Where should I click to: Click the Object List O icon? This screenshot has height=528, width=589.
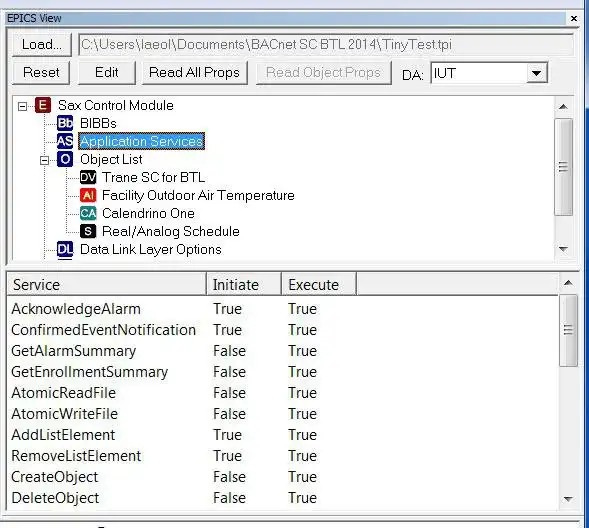[x=65, y=159]
